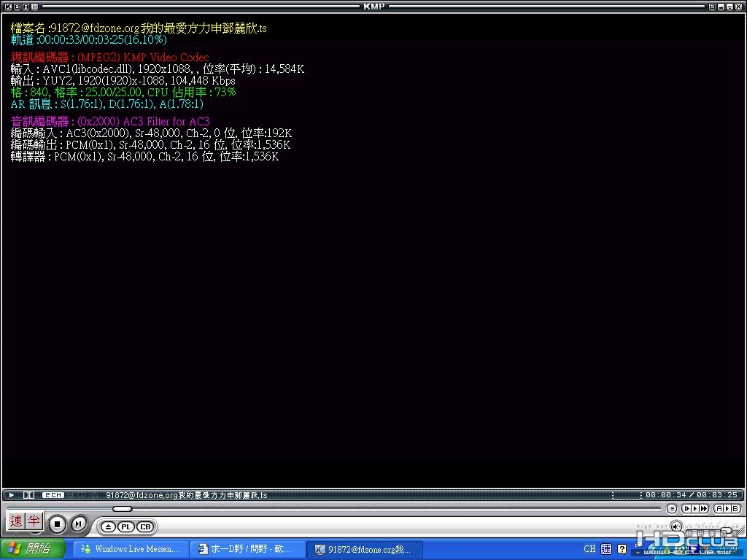747x560 pixels.
Task: Click the playback speed step buttons group
Action: point(695,509)
